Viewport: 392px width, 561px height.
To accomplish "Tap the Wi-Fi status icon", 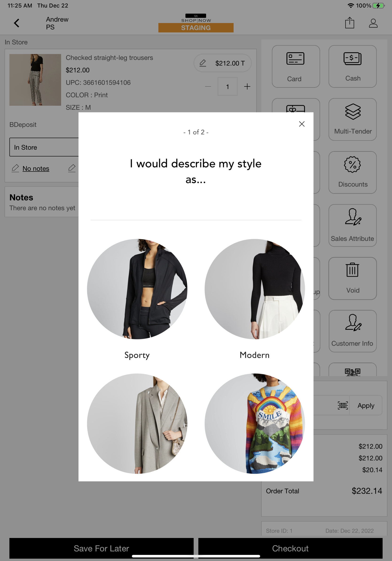I will coord(351,6).
